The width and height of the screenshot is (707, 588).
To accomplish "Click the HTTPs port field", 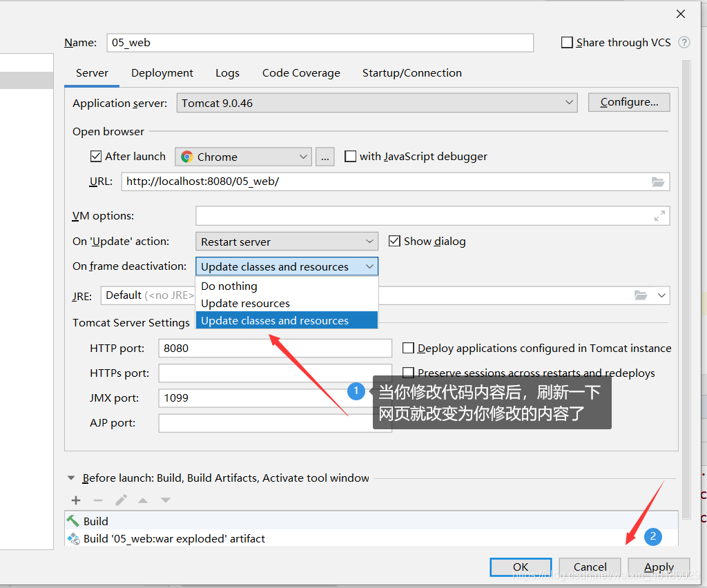I will (275, 373).
